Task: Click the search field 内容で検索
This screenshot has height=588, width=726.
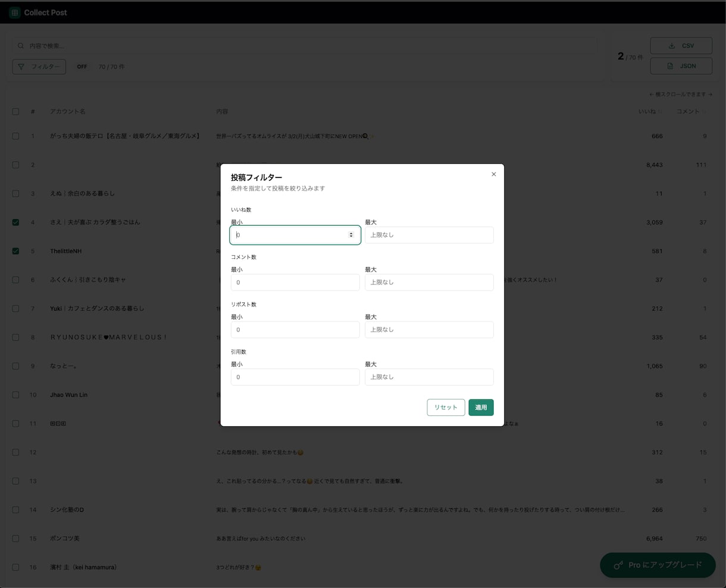Action: [305, 46]
